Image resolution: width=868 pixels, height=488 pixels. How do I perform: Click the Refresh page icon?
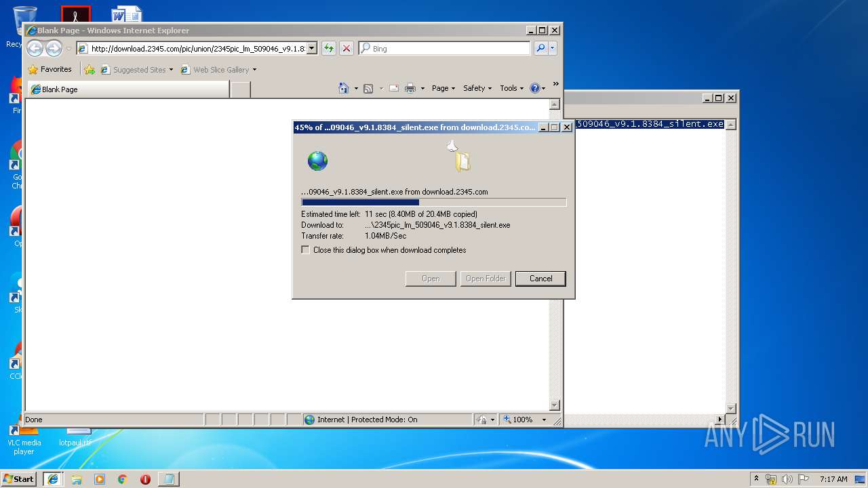329,48
